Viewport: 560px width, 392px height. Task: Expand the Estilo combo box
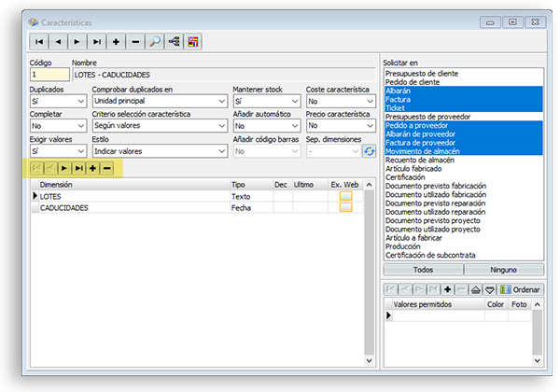click(x=220, y=150)
